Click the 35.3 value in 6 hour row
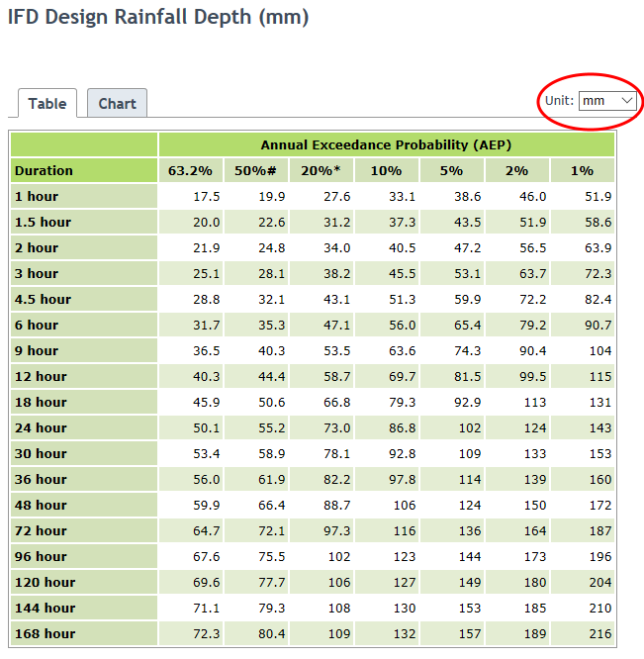The width and height of the screenshot is (644, 659). coord(271,325)
